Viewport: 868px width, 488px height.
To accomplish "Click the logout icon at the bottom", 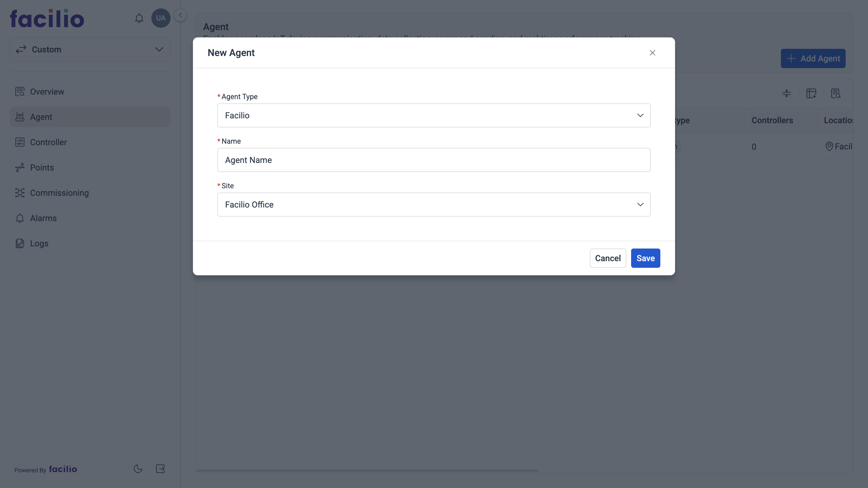I will pos(160,468).
